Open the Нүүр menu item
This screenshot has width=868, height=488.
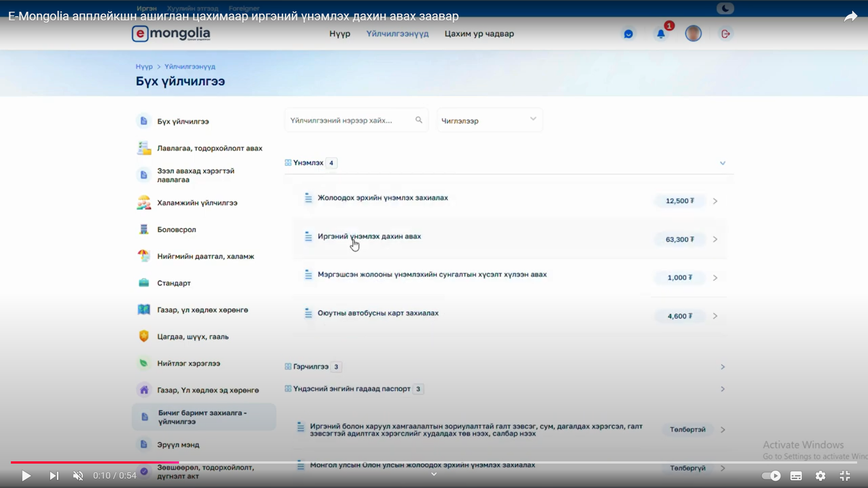click(x=340, y=34)
